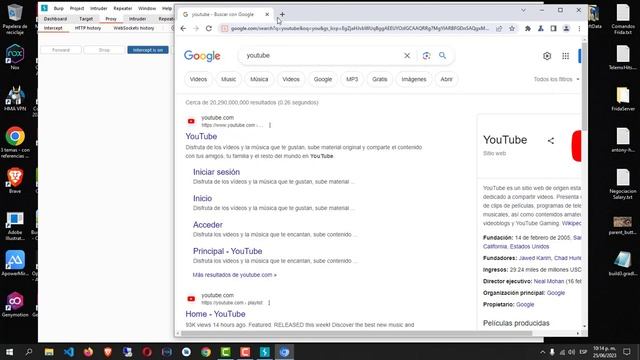Expand the 'Todos los filtros' dropdown
The height and width of the screenshot is (360, 640).
(556, 79)
